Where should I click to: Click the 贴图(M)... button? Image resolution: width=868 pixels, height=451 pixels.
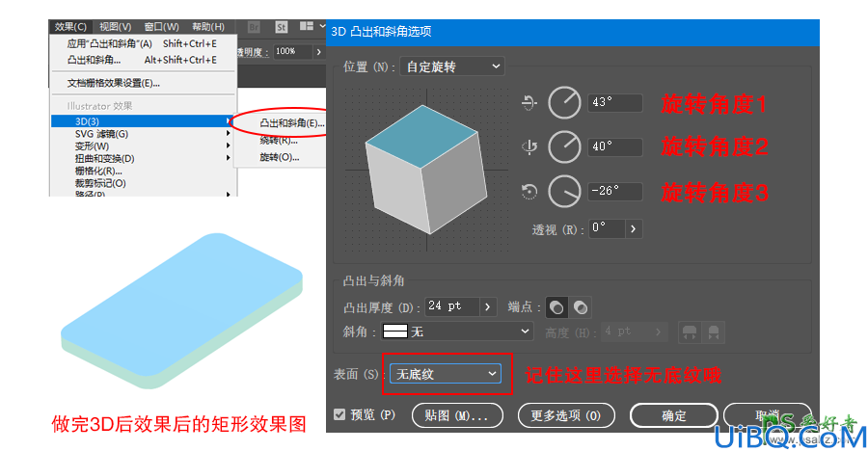click(458, 415)
